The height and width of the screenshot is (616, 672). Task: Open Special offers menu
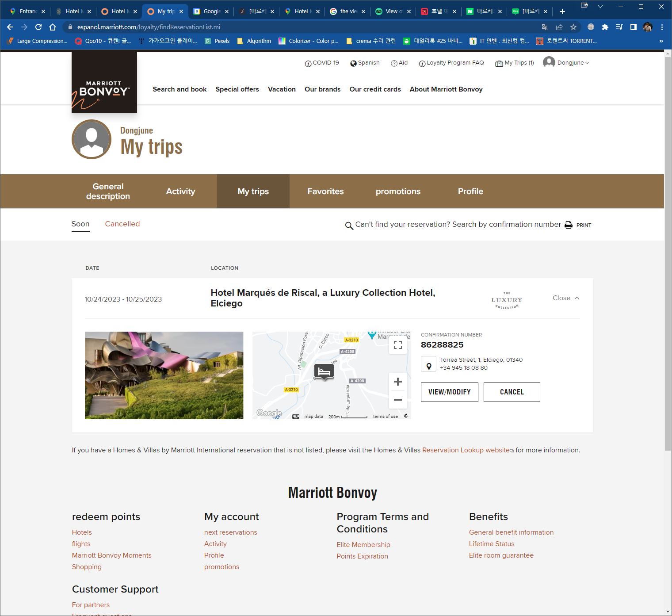237,89
